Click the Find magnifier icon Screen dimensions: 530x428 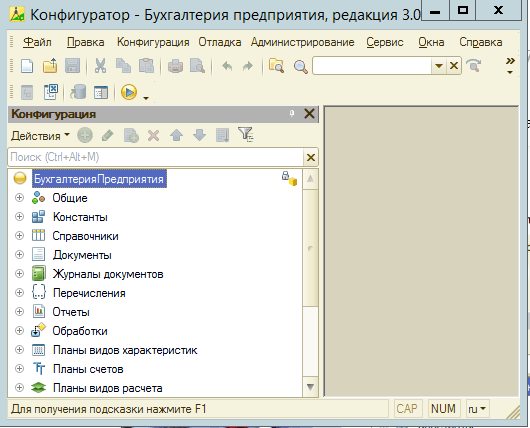coord(300,67)
